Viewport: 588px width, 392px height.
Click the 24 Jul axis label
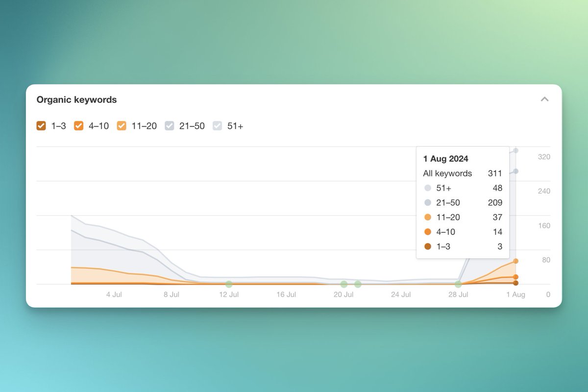pos(401,294)
